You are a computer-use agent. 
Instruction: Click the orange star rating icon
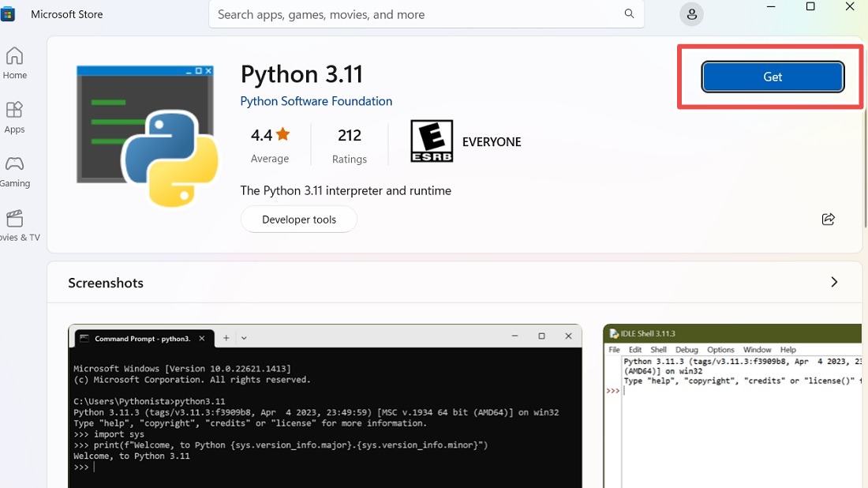tap(282, 134)
